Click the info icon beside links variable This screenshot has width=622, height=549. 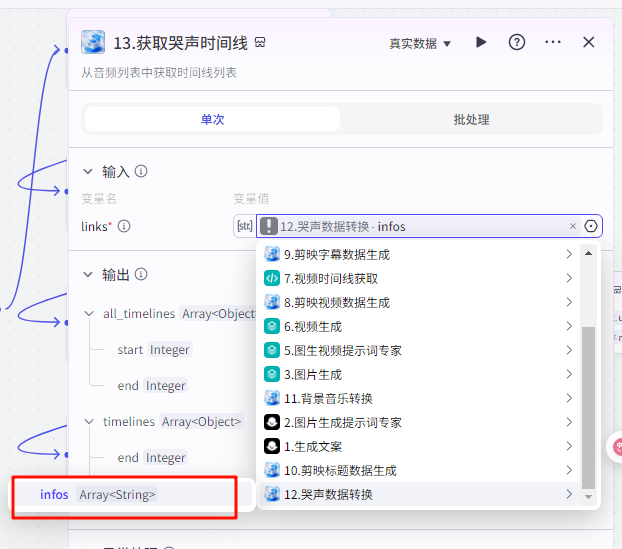coord(124,226)
